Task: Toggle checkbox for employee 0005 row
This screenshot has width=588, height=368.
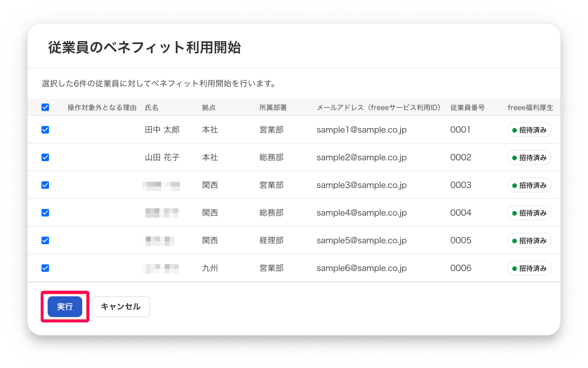Action: click(x=45, y=240)
